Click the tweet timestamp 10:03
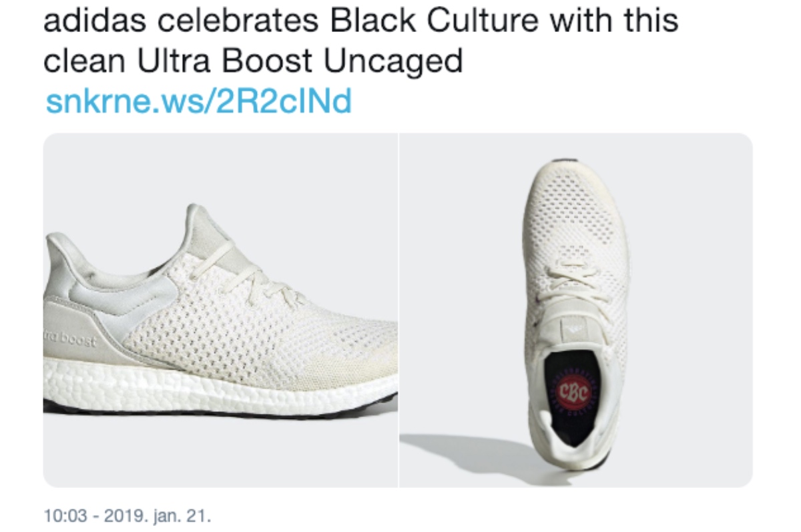The height and width of the screenshot is (532, 801). [64, 516]
